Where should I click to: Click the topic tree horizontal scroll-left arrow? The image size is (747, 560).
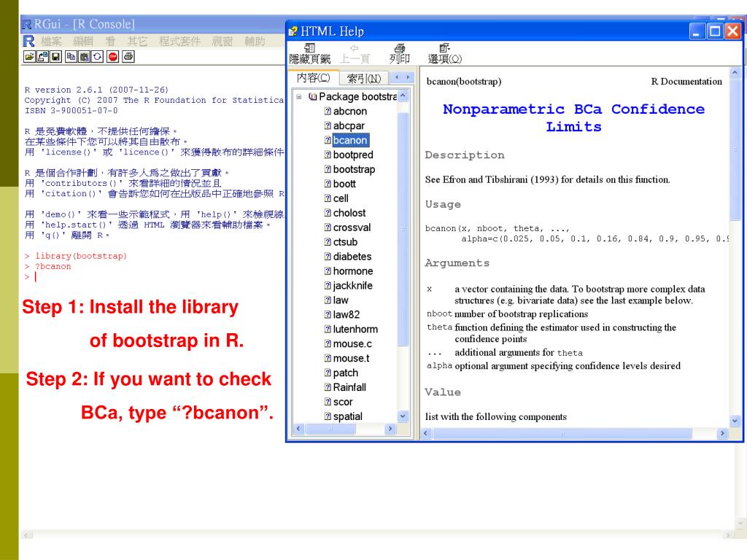tap(298, 429)
